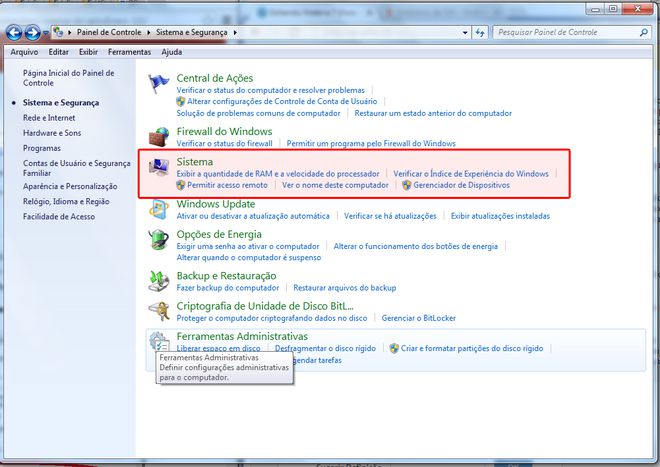Viewport: 660px width, 467px height.
Task: Select Sistema e Segurança breadcrumb
Action: [x=192, y=32]
